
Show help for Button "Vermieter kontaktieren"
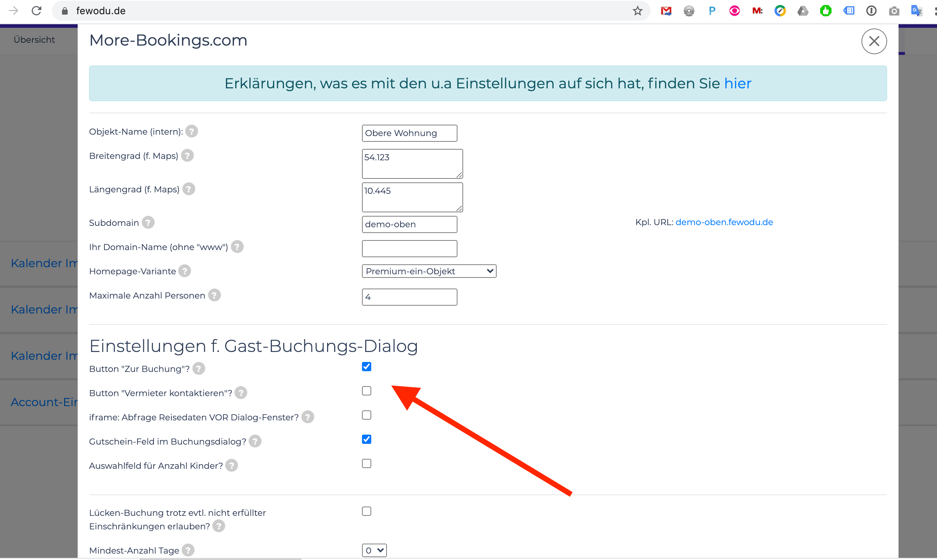coord(241,393)
